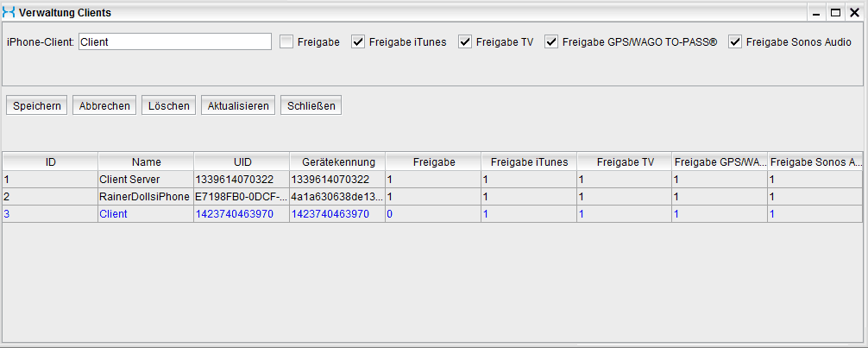Select the RainerDollsiPhone row
The width and height of the screenshot is (868, 348).
coord(146,197)
